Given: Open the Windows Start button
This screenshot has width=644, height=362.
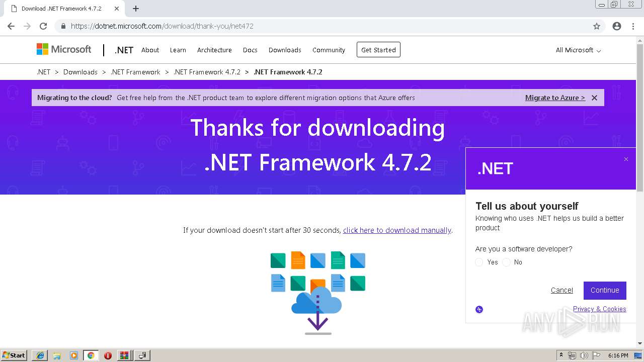Looking at the screenshot, I should coord(14,355).
